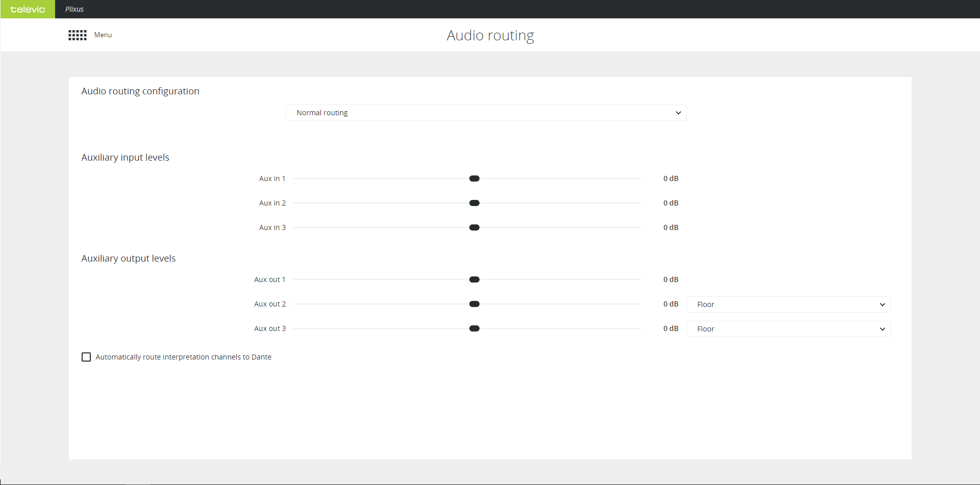This screenshot has height=485, width=980.
Task: Click the Aux out 1 label
Action: point(270,279)
